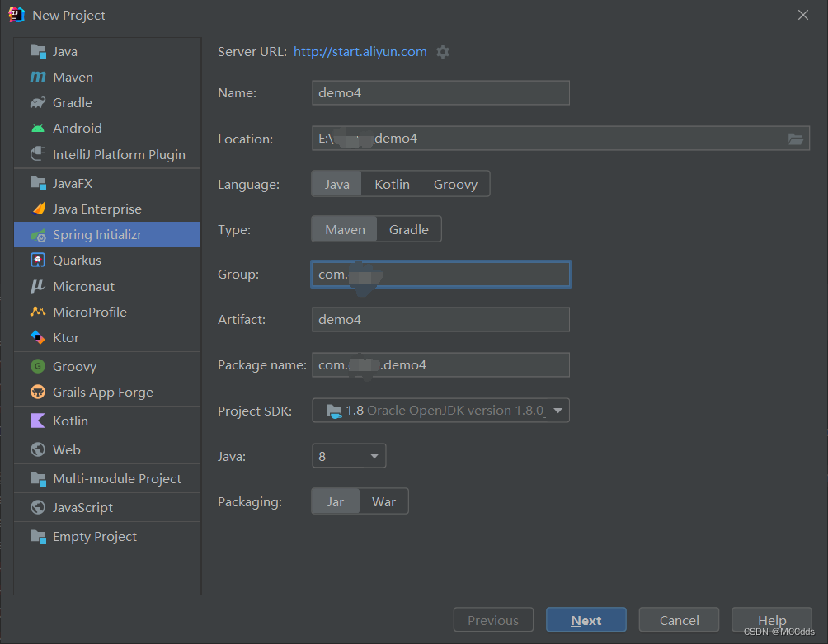This screenshot has width=828, height=644.
Task: Click the Artifact input field
Action: [x=441, y=319]
